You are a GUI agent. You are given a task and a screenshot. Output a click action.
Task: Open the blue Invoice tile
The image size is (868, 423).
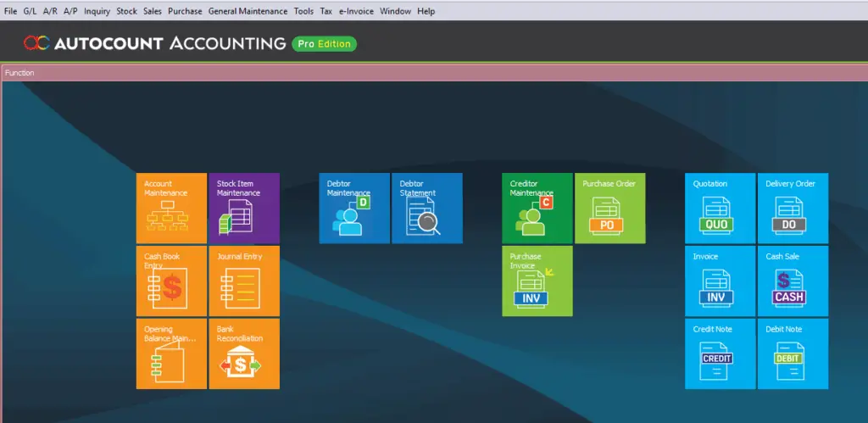point(721,281)
